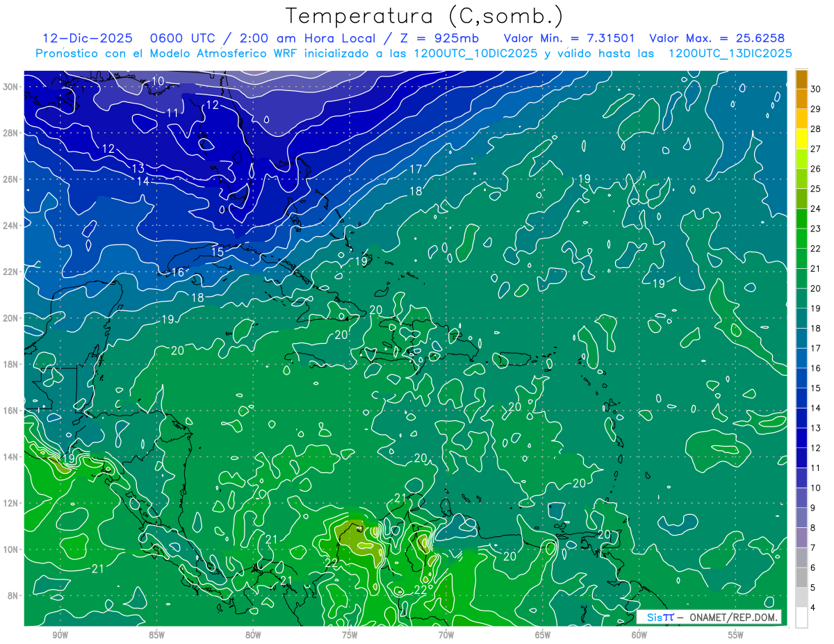The height and width of the screenshot is (644, 834).
Task: Click the title "Temperatura (C,somb.)"
Action: coord(424,16)
